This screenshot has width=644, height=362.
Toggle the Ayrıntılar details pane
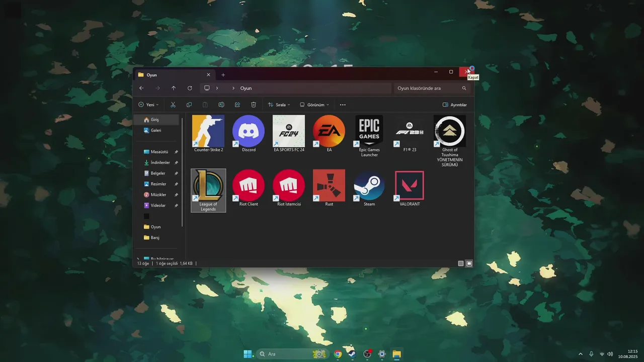(x=455, y=105)
